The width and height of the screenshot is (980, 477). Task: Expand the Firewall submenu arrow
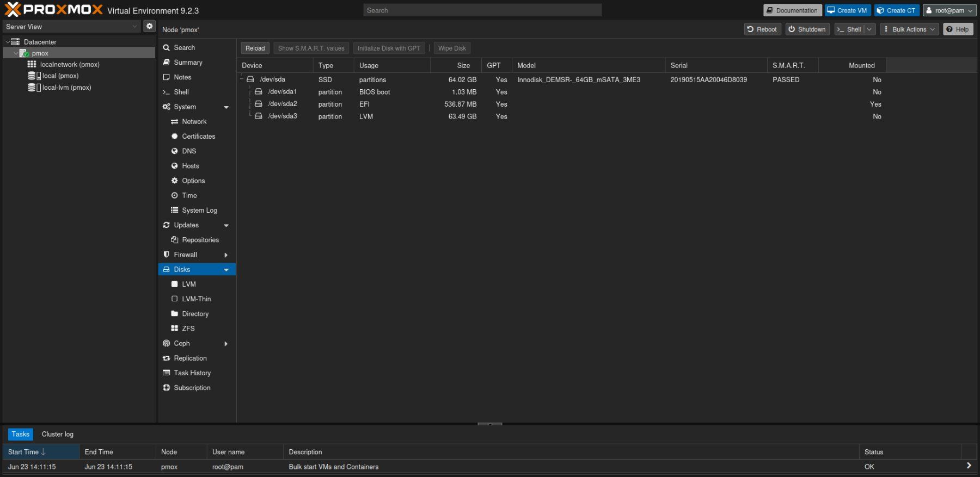(x=226, y=255)
